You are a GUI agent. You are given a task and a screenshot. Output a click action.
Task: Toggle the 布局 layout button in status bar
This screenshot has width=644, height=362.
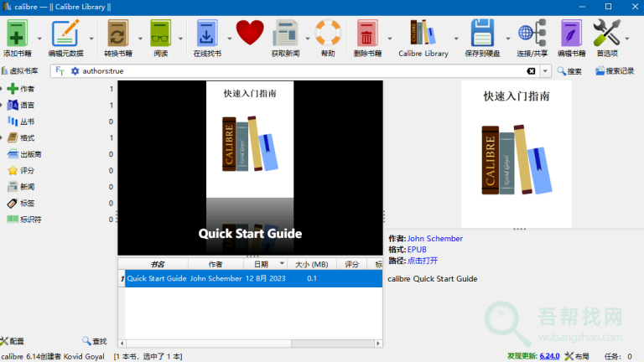pos(577,356)
